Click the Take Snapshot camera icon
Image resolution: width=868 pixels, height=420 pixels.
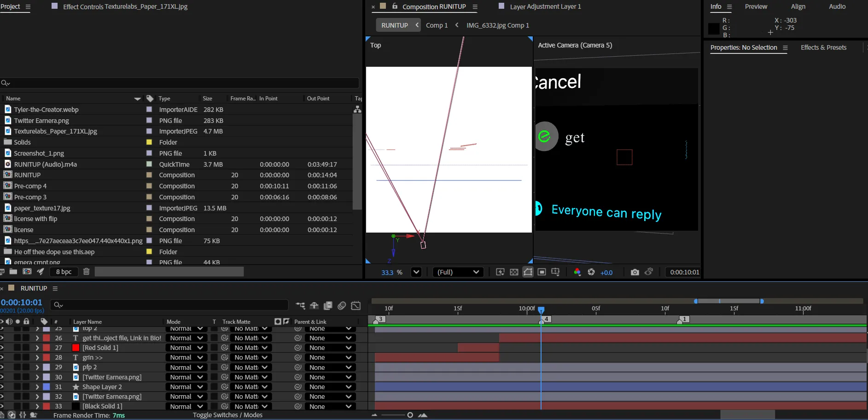[635, 272]
